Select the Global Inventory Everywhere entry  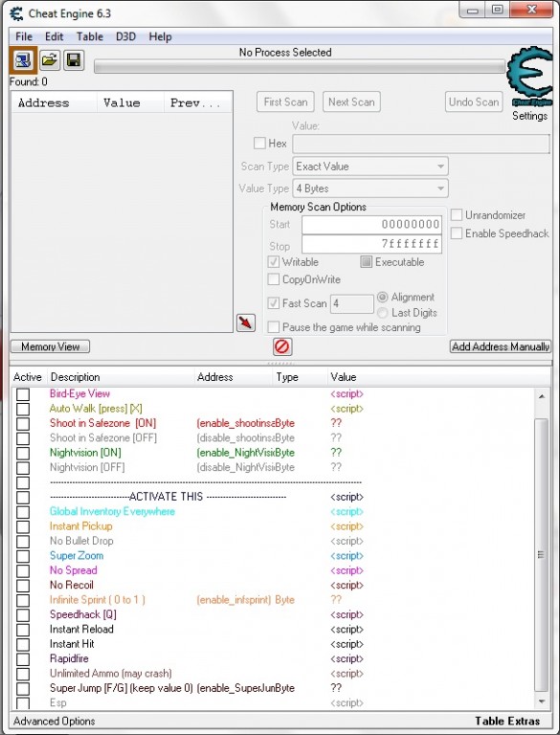(112, 511)
